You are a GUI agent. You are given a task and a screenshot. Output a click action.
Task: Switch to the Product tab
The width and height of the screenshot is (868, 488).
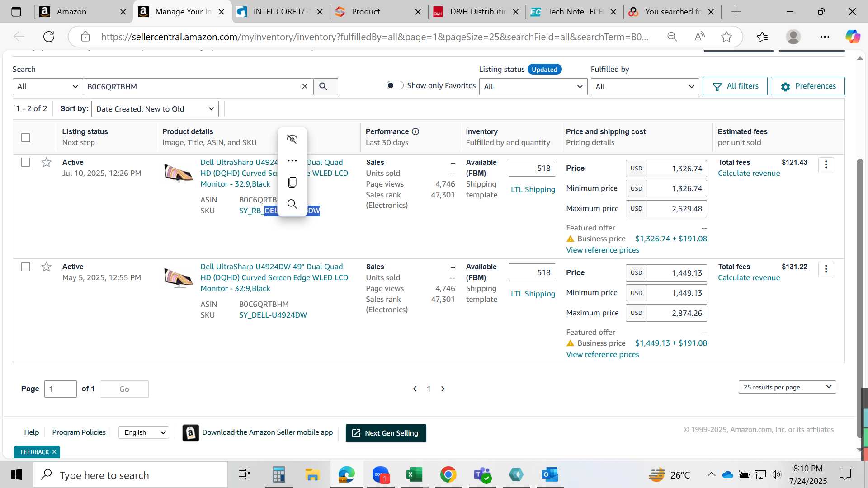click(x=378, y=12)
